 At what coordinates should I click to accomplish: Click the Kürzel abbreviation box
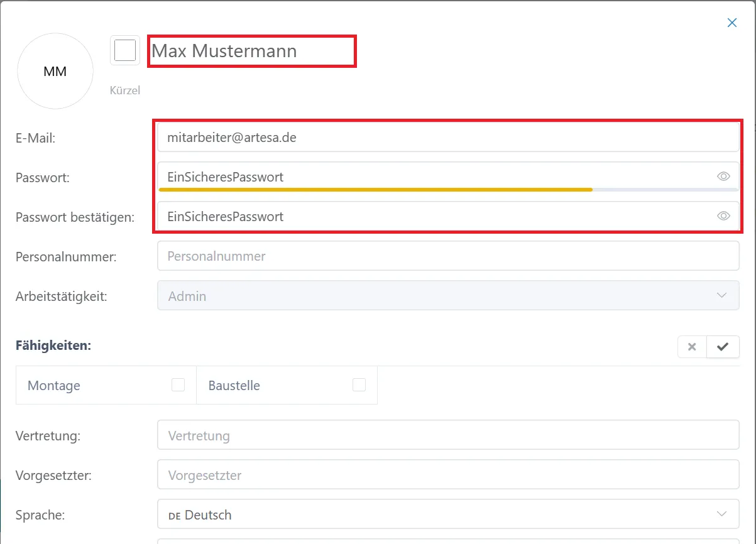[125, 50]
